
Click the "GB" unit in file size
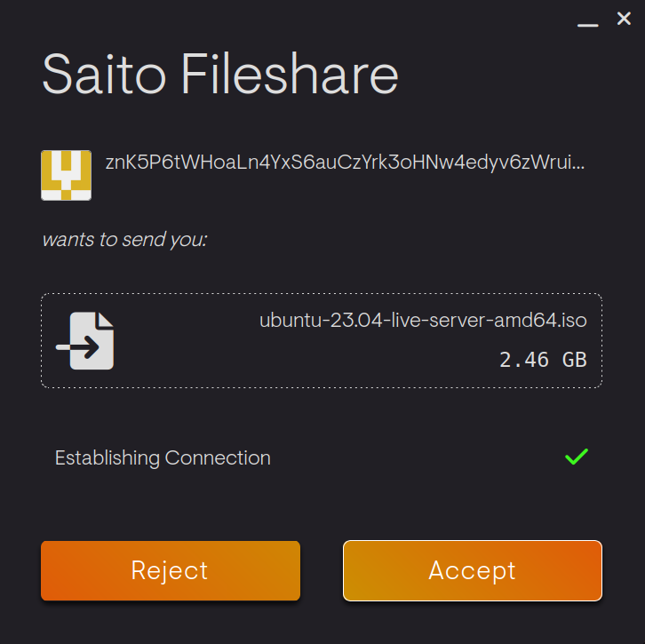point(573,360)
